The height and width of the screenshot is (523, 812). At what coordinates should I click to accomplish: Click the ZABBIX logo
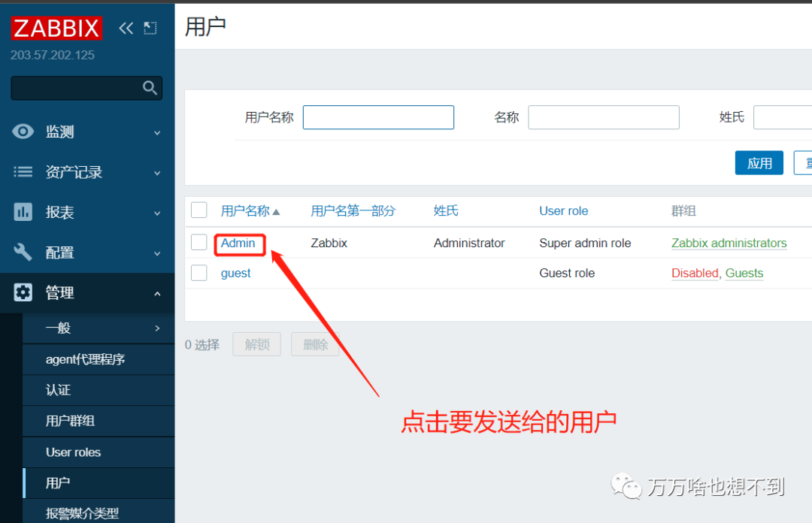(56, 28)
